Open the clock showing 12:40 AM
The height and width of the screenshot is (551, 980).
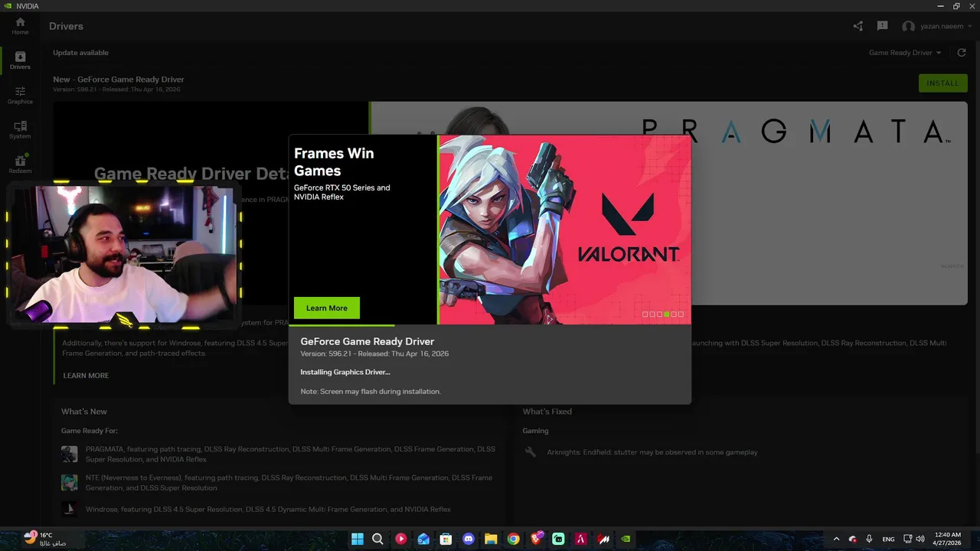click(946, 539)
